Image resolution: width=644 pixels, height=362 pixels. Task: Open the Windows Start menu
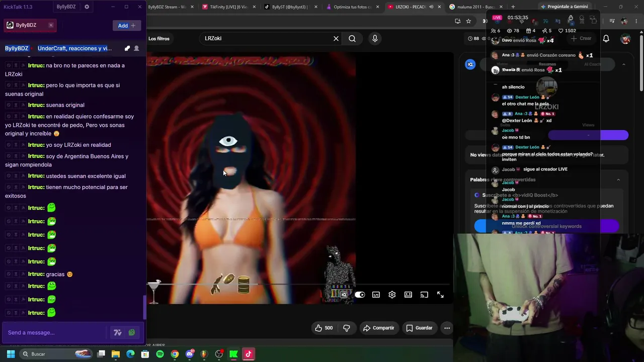[x=11, y=354]
